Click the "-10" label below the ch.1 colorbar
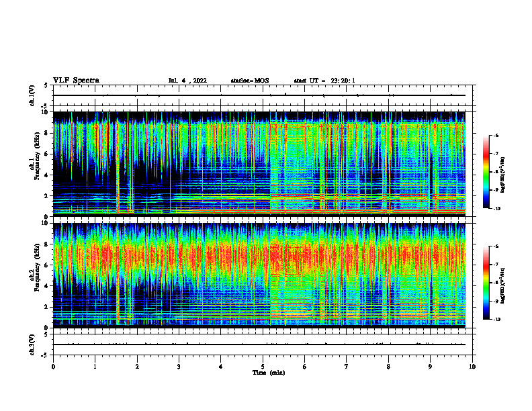 [x=497, y=209]
